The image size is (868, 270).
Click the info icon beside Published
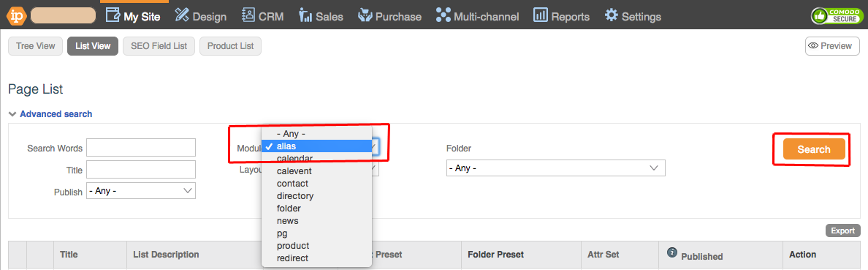(672, 253)
